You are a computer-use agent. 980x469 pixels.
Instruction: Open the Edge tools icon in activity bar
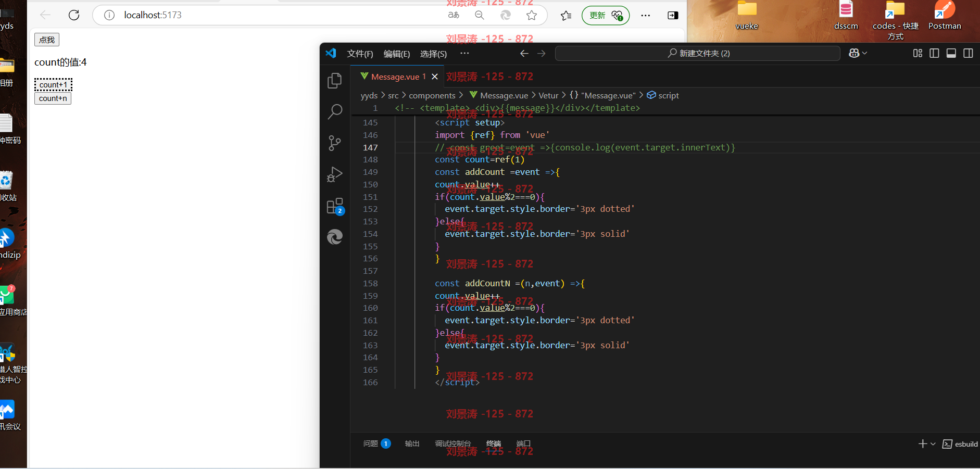point(335,237)
